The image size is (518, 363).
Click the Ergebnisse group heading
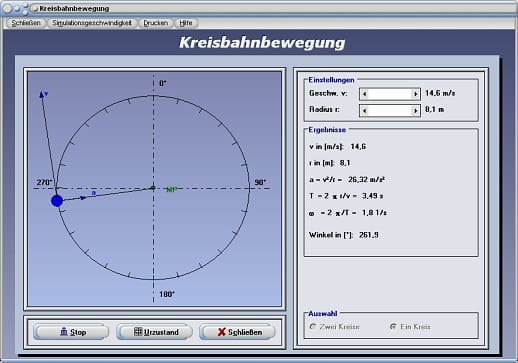[x=327, y=130]
